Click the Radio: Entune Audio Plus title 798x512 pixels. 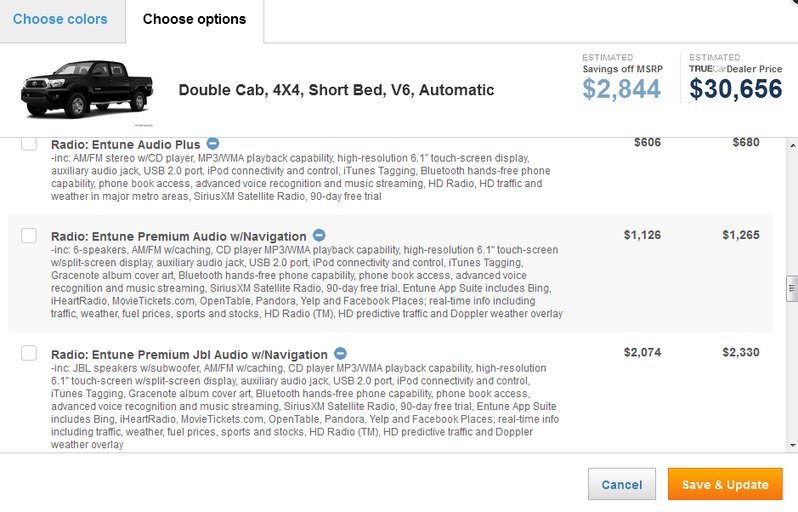tap(126, 145)
